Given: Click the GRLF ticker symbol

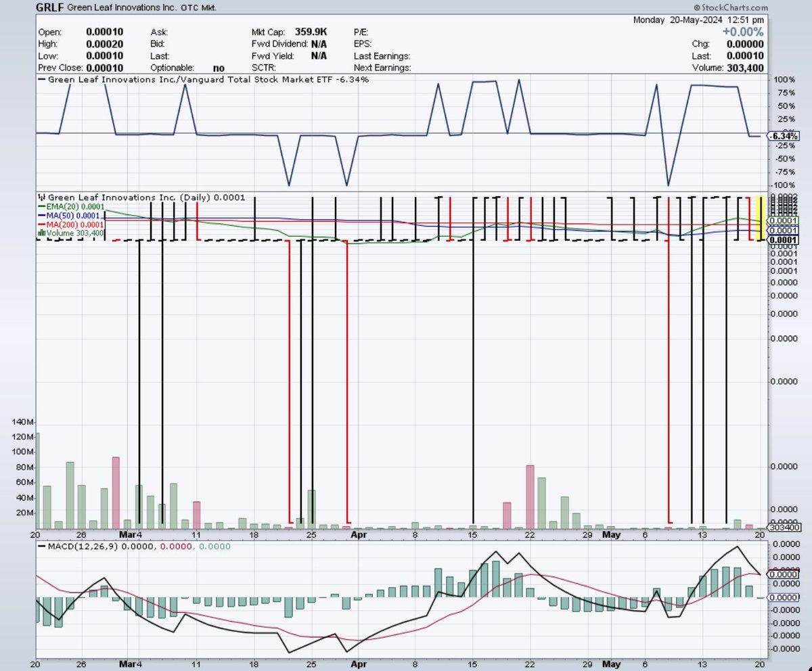Looking at the screenshot, I should pos(51,9).
